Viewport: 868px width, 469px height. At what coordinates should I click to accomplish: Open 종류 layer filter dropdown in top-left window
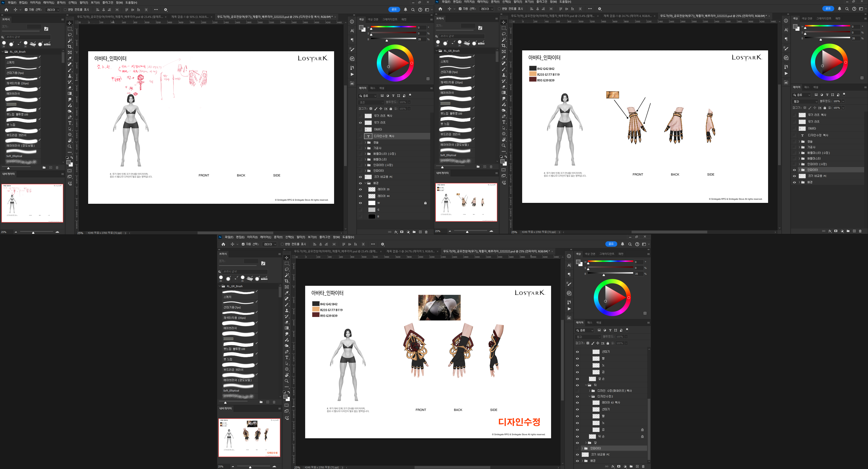[368, 96]
